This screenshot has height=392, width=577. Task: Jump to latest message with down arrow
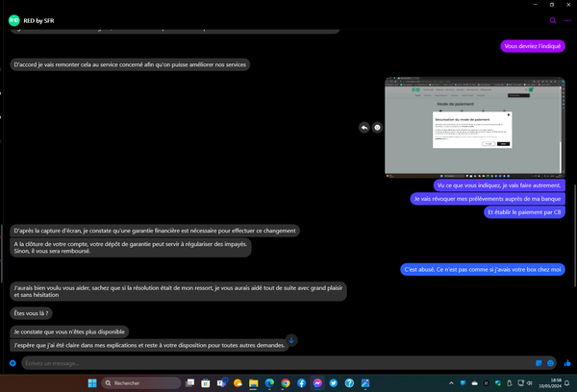pyautogui.click(x=292, y=339)
